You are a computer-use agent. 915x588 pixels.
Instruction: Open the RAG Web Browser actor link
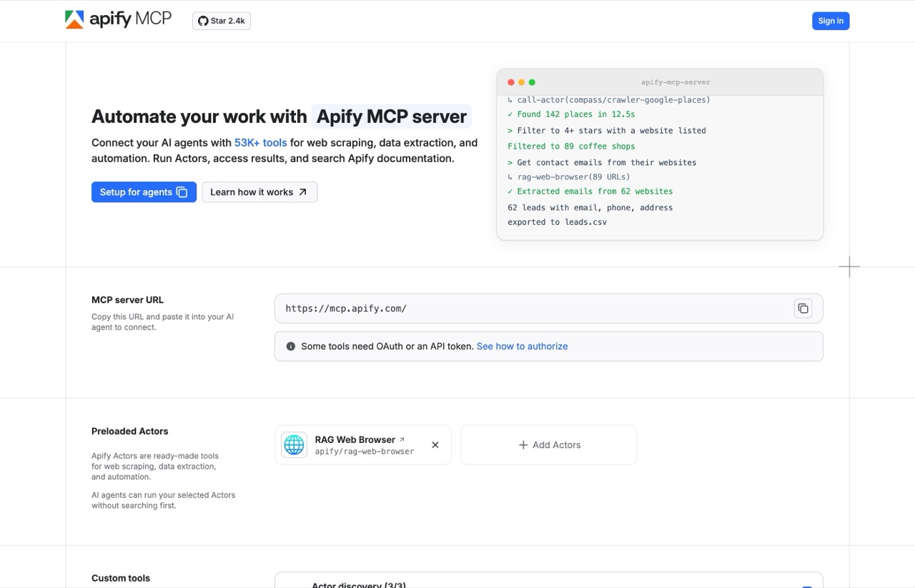click(360, 439)
